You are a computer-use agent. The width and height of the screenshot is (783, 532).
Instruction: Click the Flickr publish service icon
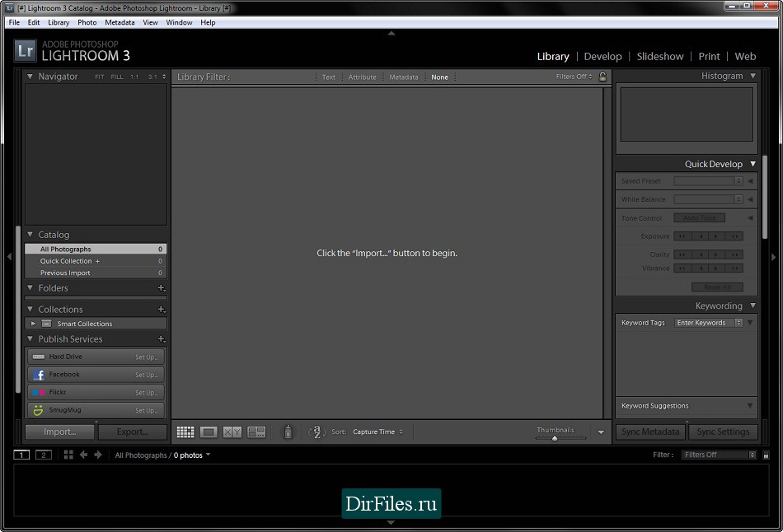coord(39,393)
